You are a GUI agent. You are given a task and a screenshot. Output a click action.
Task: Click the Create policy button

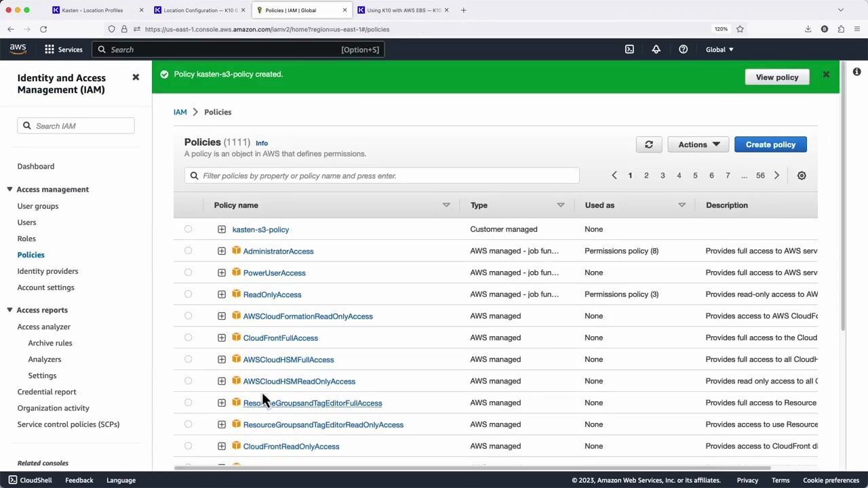(x=770, y=144)
